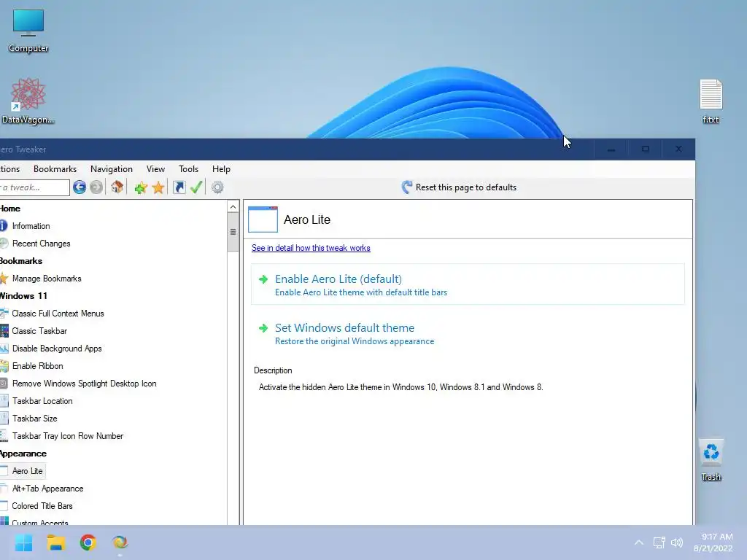The height and width of the screenshot is (560, 747).
Task: Maximize the Winaero Tweaker window
Action: click(645, 149)
